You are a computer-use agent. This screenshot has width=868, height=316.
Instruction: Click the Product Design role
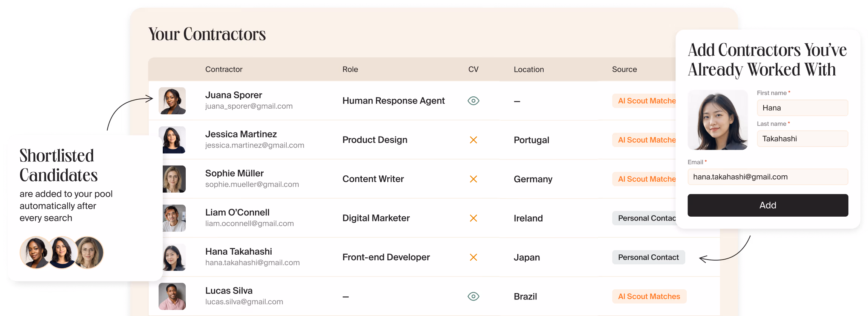(x=375, y=140)
